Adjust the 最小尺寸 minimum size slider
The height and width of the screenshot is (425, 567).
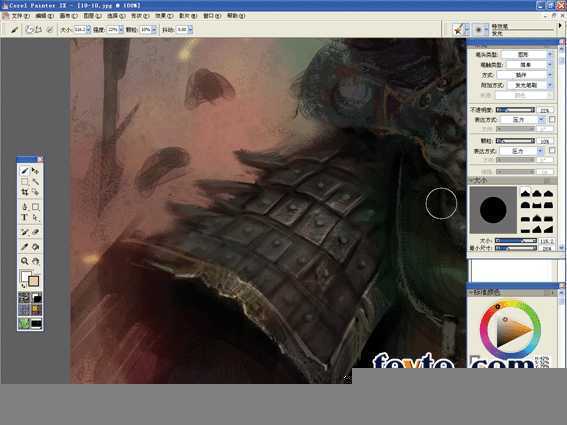[x=516, y=248]
